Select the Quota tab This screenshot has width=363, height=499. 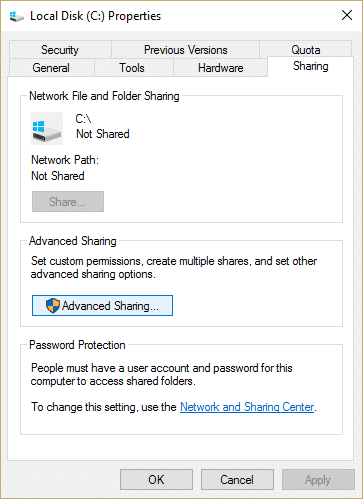[x=306, y=50]
